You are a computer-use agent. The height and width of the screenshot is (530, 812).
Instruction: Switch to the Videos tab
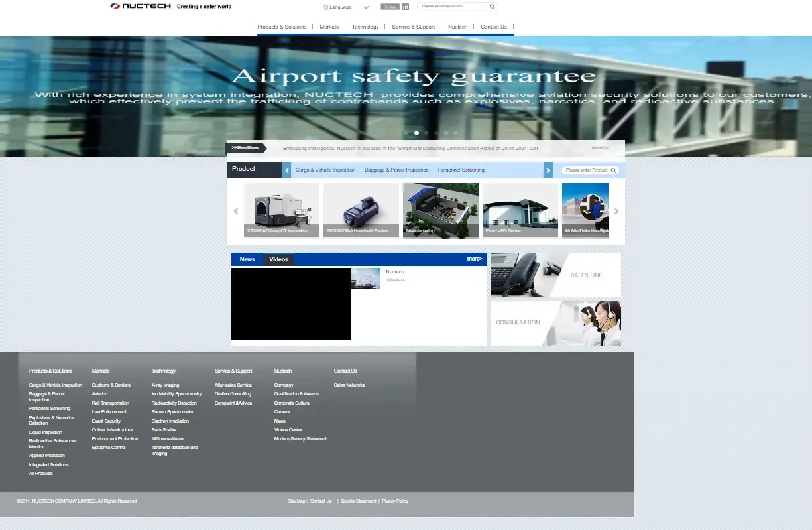coord(278,259)
